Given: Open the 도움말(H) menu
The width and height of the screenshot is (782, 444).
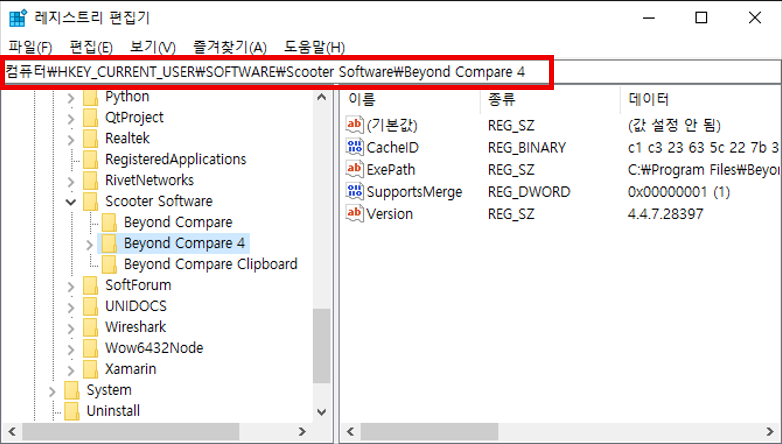Looking at the screenshot, I should 314,47.
